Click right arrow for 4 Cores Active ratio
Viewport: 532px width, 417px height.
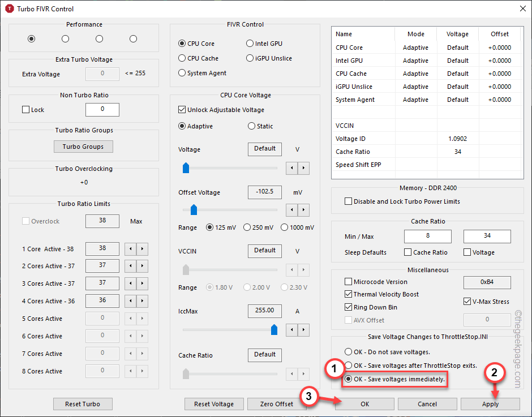[x=142, y=301]
